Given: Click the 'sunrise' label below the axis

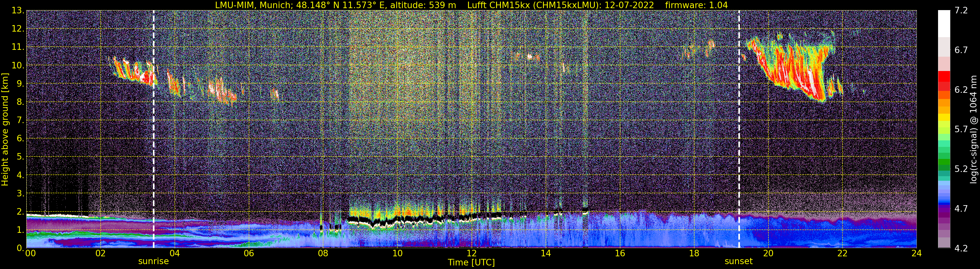Looking at the screenshot, I should point(153,262).
